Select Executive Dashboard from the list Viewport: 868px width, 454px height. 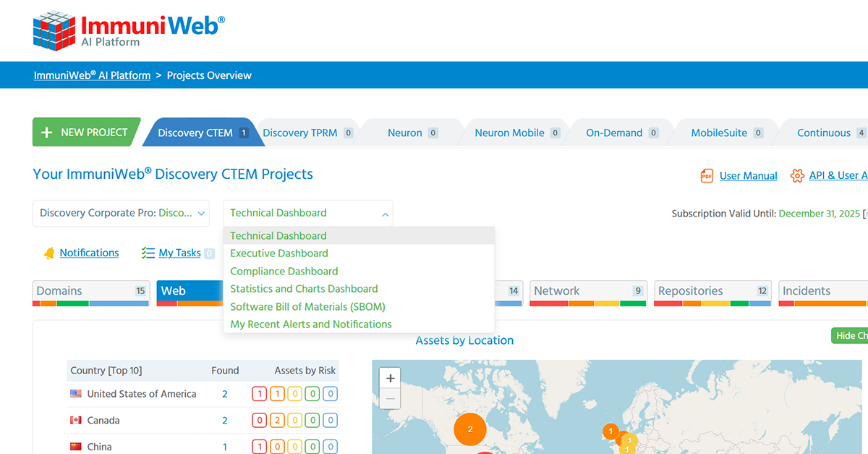pos(279,253)
